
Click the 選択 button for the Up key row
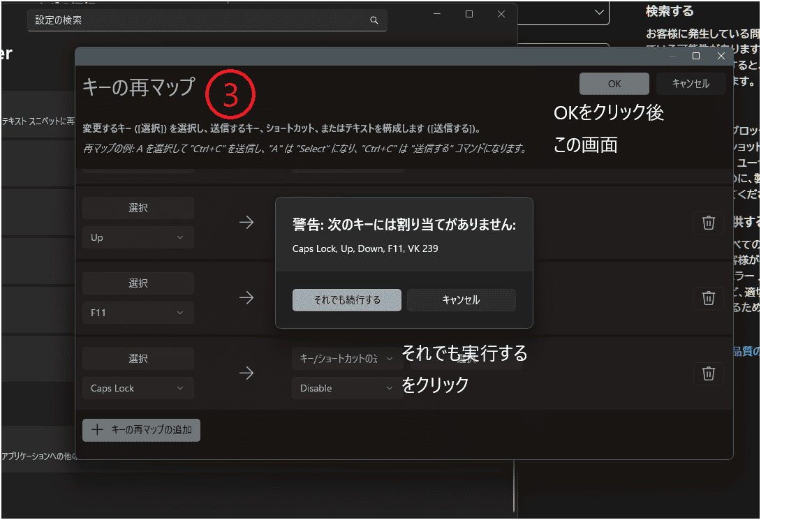pyautogui.click(x=138, y=207)
